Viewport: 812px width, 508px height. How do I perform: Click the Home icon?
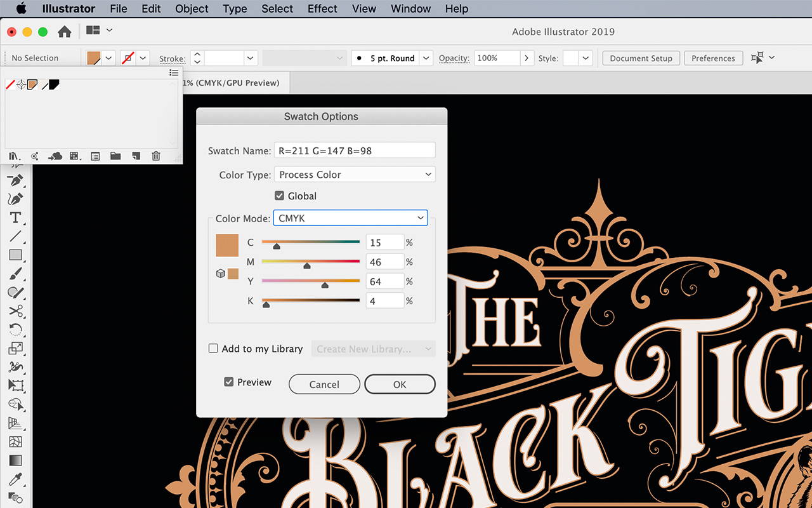pyautogui.click(x=64, y=32)
